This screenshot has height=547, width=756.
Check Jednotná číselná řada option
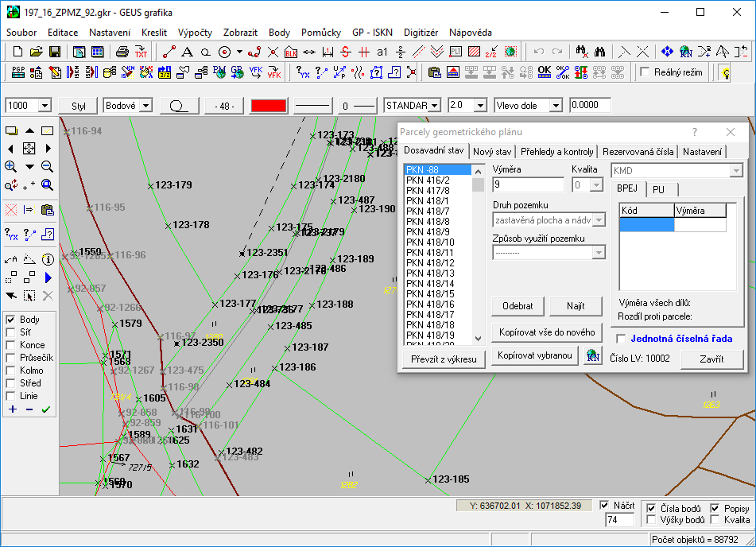click(x=622, y=339)
